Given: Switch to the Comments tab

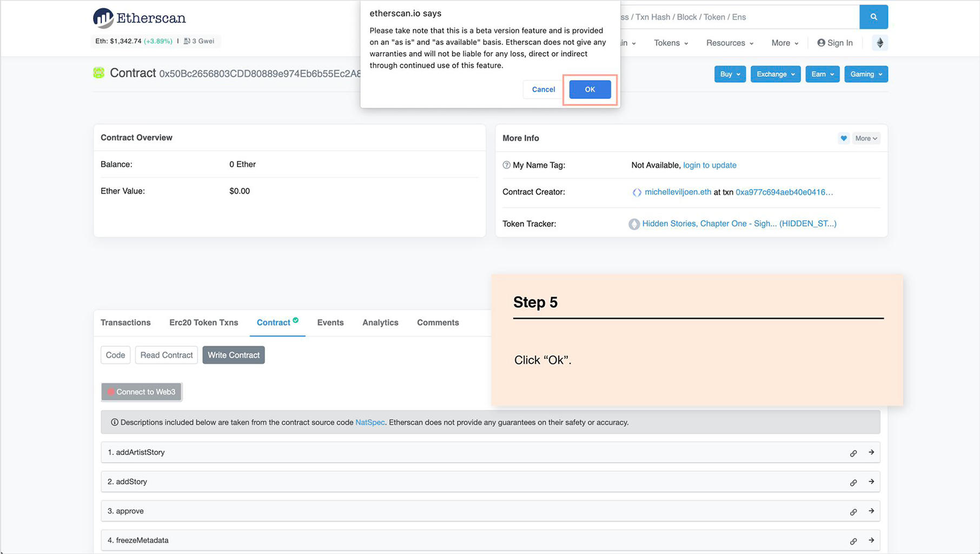Looking at the screenshot, I should click(x=438, y=322).
